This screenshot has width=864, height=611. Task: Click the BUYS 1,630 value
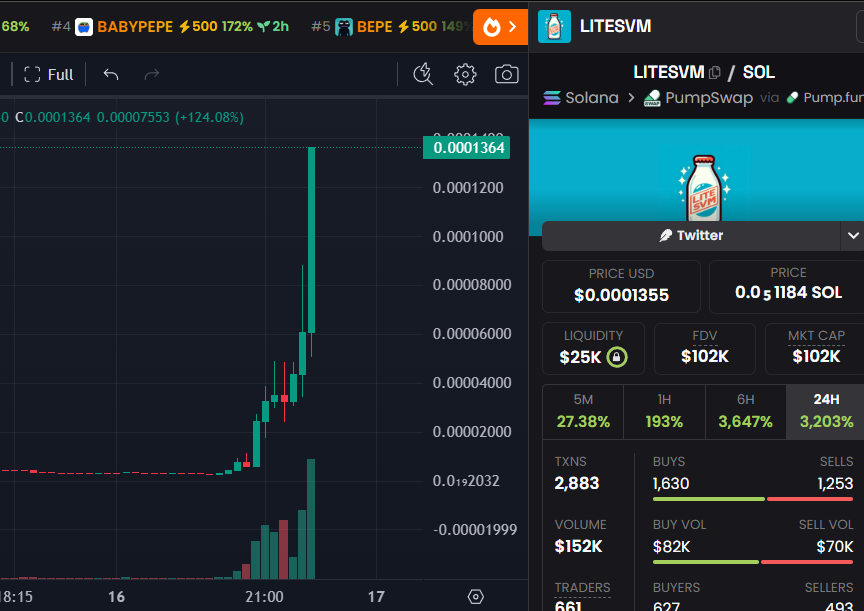(x=671, y=484)
